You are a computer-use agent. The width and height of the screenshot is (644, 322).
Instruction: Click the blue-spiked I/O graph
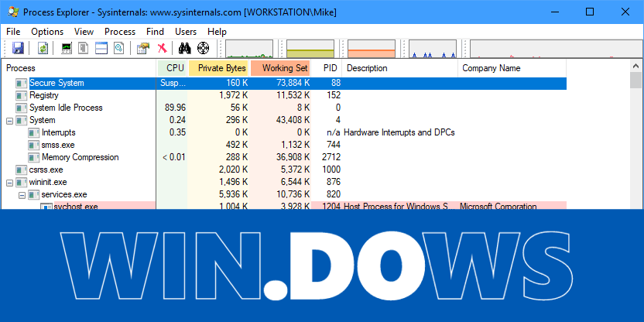[x=433, y=49]
